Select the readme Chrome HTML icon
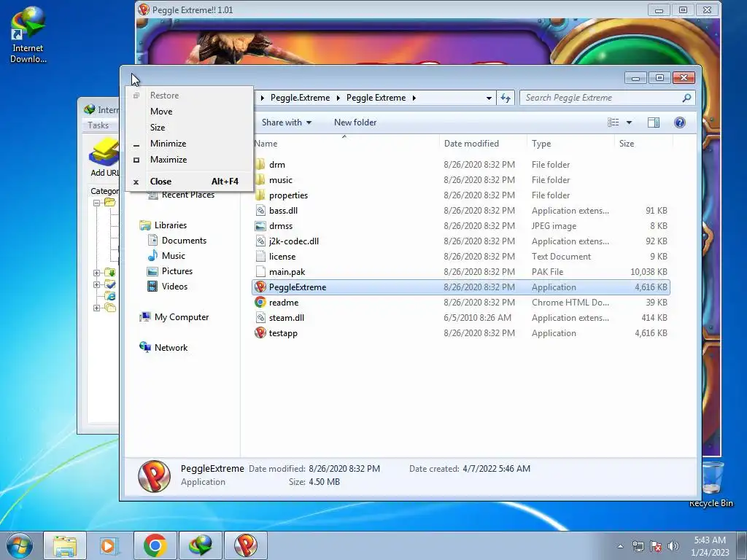This screenshot has width=747, height=560. pyautogui.click(x=260, y=303)
